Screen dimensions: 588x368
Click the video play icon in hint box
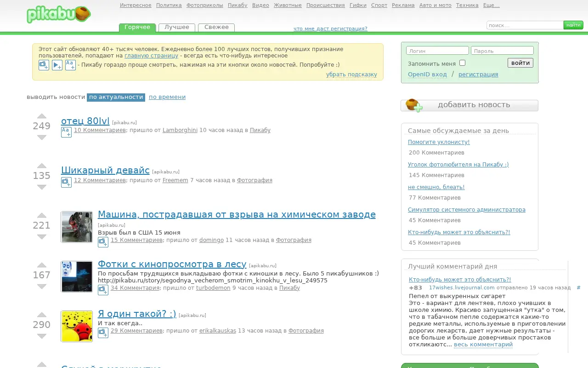point(57,65)
